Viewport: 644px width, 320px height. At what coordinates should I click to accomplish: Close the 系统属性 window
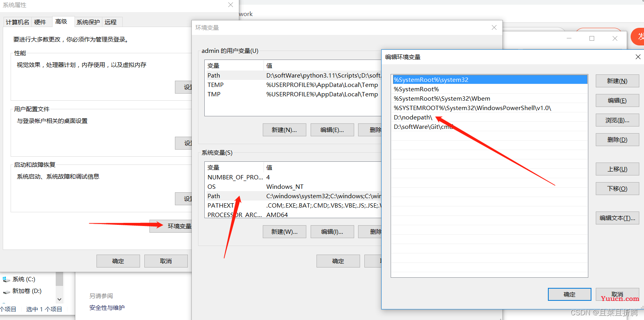(x=231, y=5)
